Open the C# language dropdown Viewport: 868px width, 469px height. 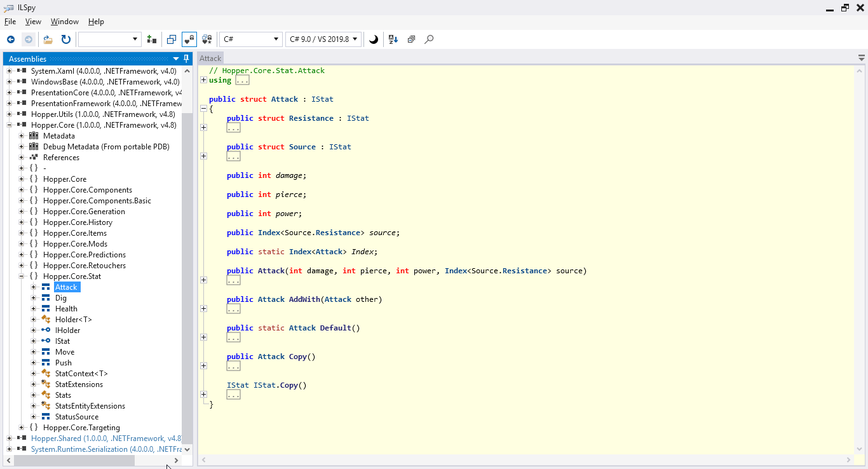pos(250,39)
